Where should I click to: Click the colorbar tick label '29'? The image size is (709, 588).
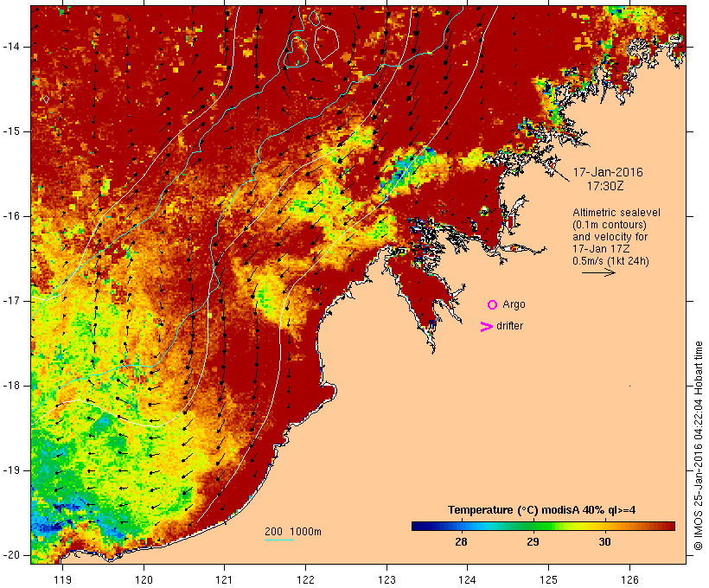coord(533,542)
